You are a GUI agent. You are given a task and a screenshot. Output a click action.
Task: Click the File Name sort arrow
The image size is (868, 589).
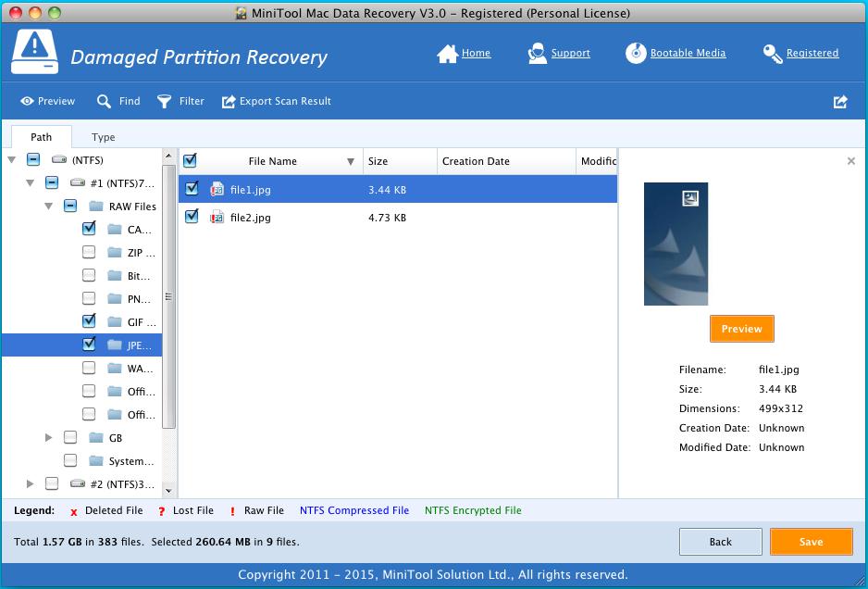(351, 162)
